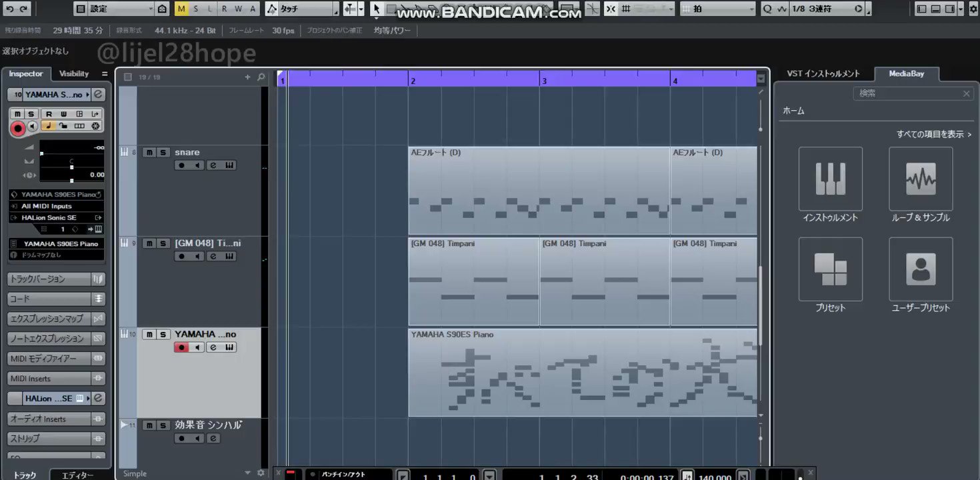Open the instrument editor on the snare track

click(x=229, y=165)
